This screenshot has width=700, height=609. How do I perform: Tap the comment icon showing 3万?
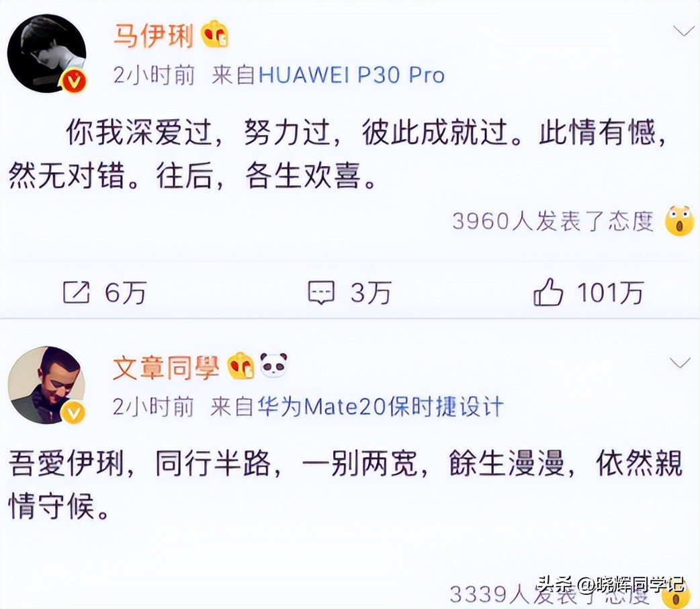[321, 292]
